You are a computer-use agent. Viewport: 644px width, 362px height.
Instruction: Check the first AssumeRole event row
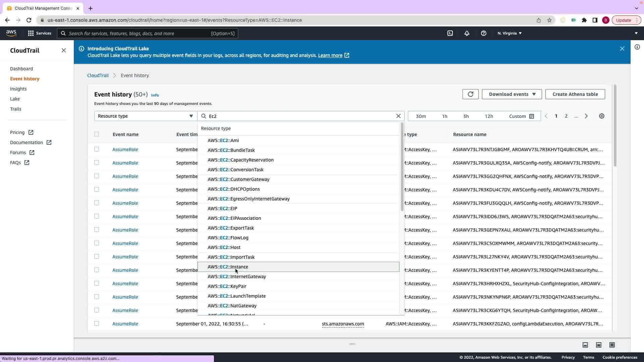point(97,149)
